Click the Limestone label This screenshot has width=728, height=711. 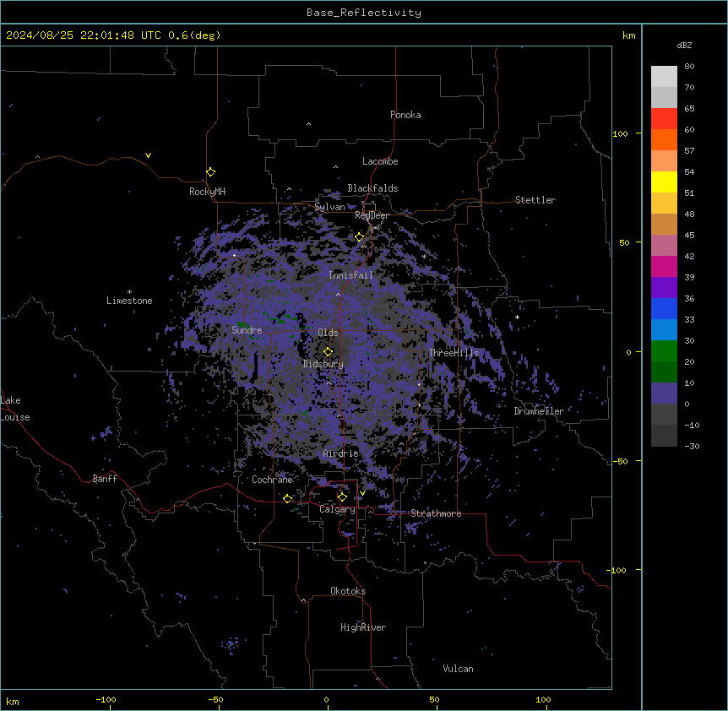point(129,301)
